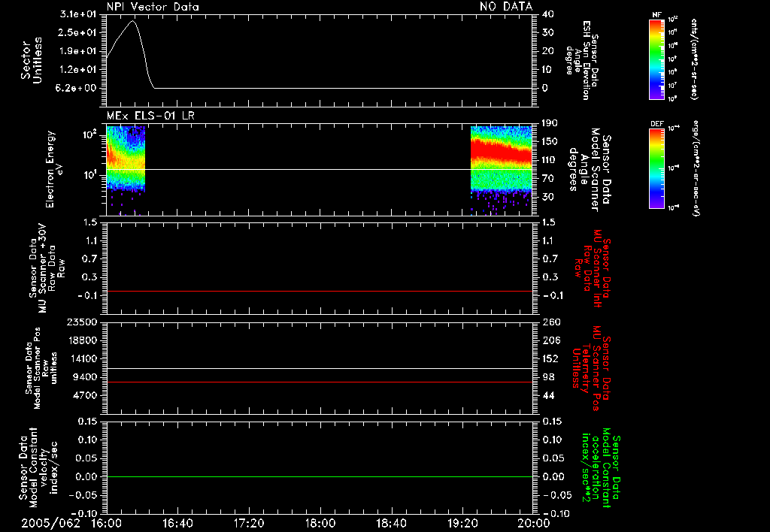Image resolution: width=770 pixels, height=532 pixels.
Task: Click the green zero velocity line
Action: tap(320, 476)
